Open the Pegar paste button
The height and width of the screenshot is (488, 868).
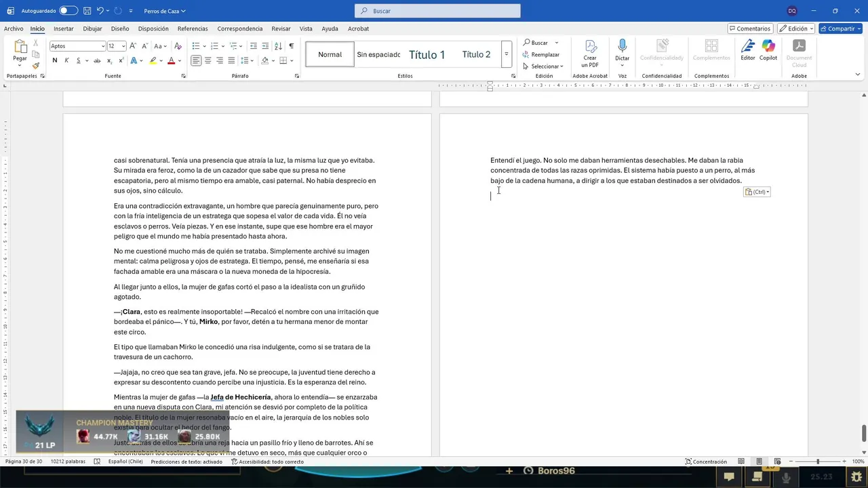20,52
